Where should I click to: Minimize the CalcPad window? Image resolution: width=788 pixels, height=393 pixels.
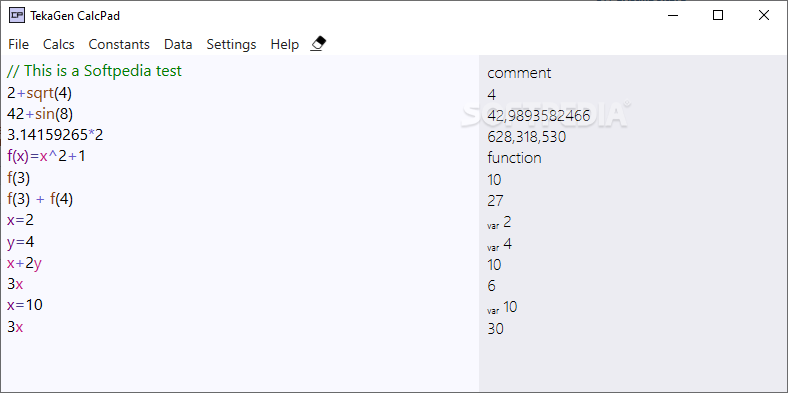672,16
